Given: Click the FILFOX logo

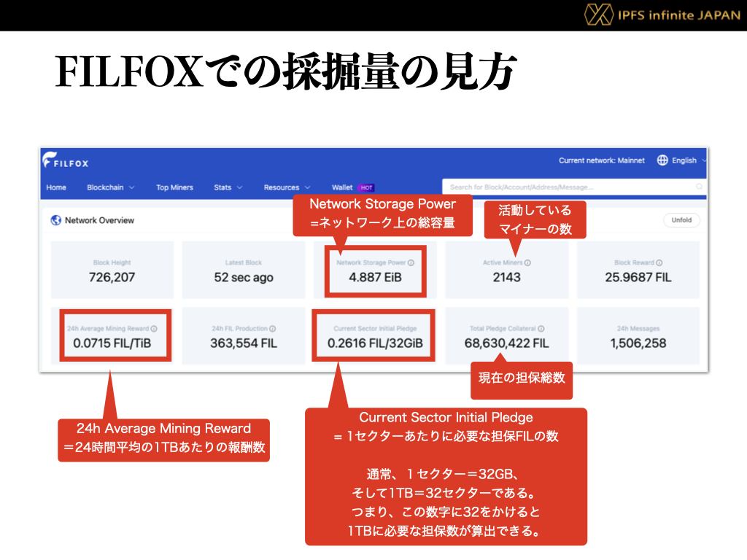Looking at the screenshot, I should click(x=65, y=160).
